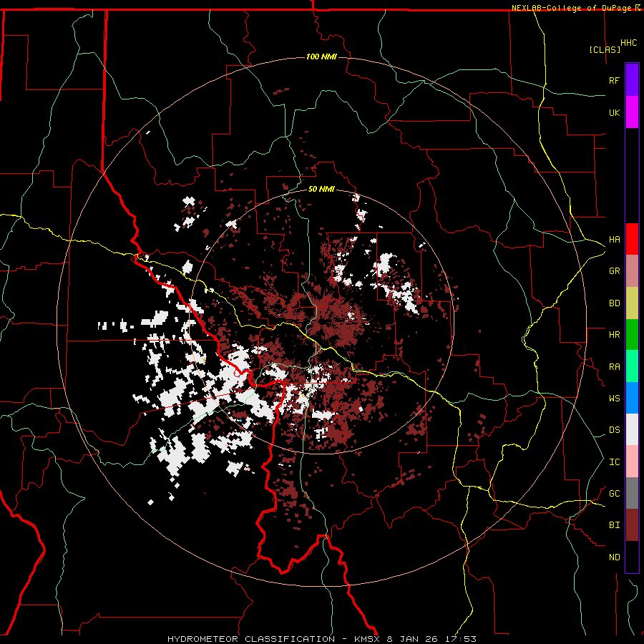This screenshot has width=644, height=644.
Task: Click the 100 NMI range ring label
Action: (321, 57)
